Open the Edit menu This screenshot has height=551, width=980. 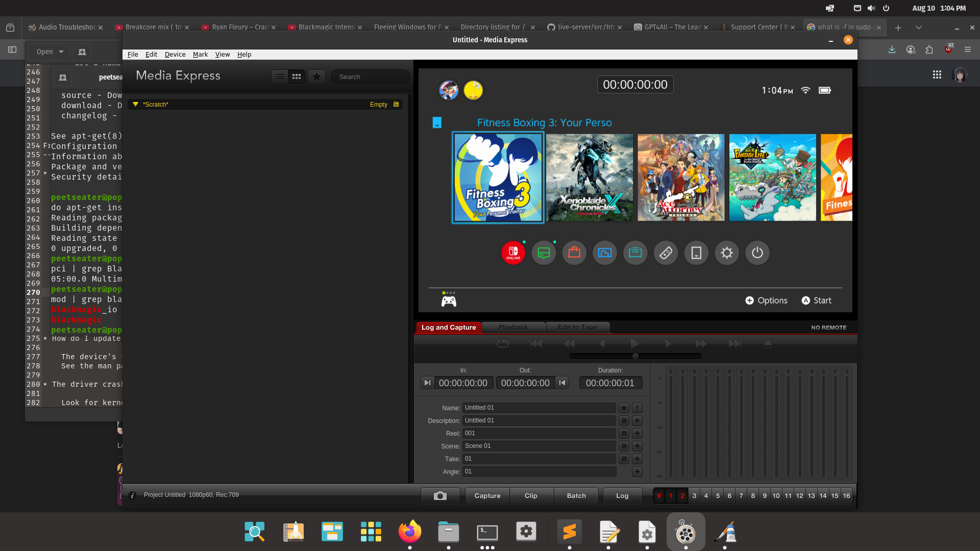coord(151,54)
